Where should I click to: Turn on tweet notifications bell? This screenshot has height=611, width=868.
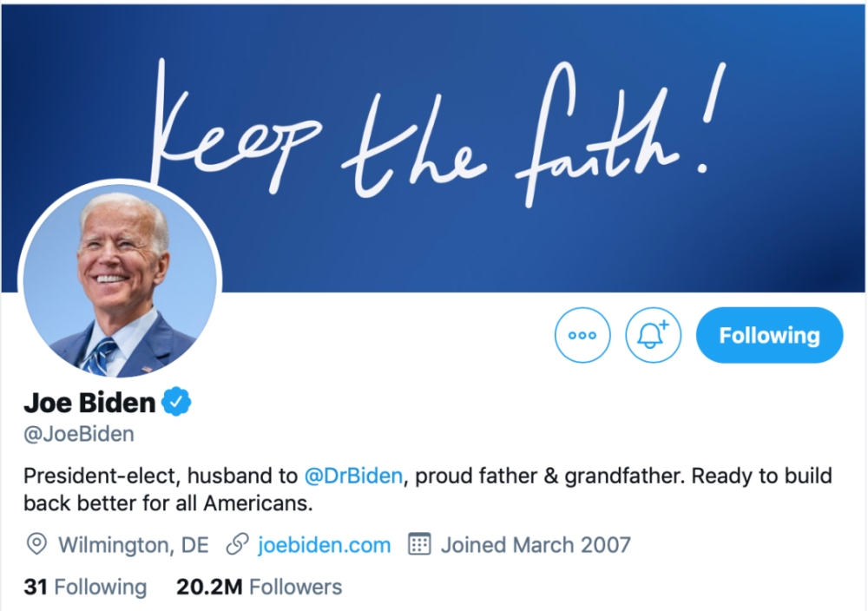pos(654,335)
